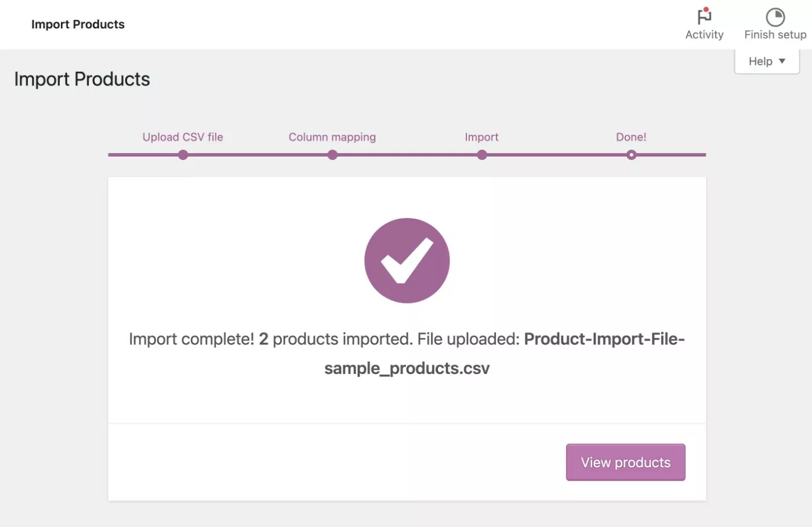Click the large purple checkmark icon
The image size is (812, 527).
(x=407, y=260)
